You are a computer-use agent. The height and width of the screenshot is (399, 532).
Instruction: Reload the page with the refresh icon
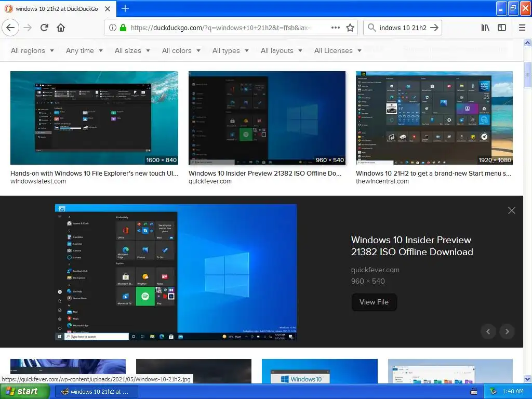[x=45, y=28]
